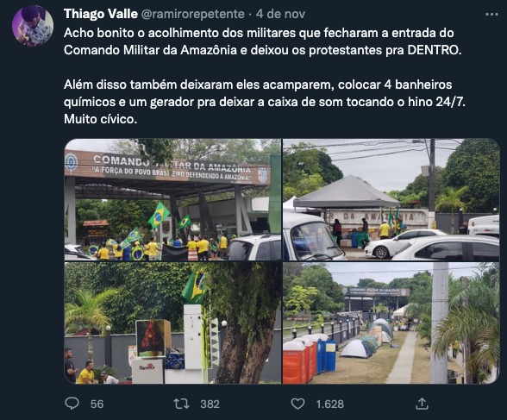Click the reply speech bubble icon
The image size is (507, 420).
72,404
